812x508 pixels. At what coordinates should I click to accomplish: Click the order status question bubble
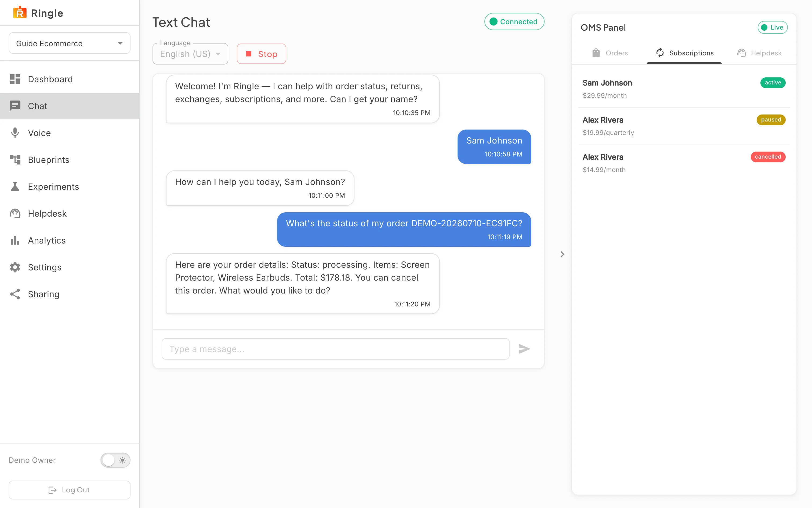point(404,230)
